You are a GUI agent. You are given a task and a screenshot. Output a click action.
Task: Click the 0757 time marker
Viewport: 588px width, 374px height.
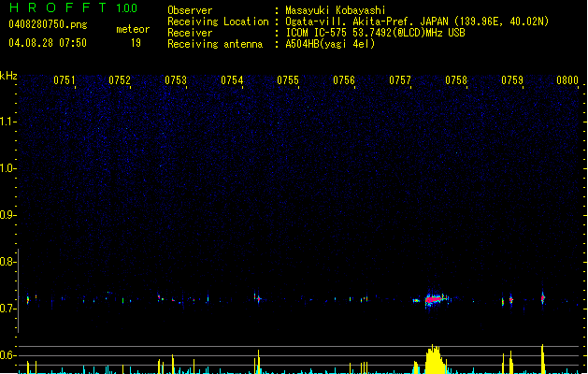400,80
